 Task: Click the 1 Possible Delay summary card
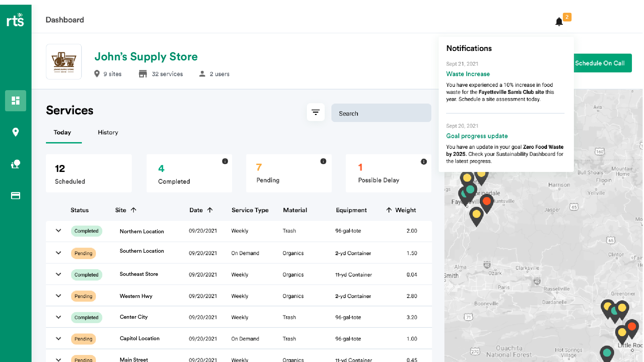388,173
